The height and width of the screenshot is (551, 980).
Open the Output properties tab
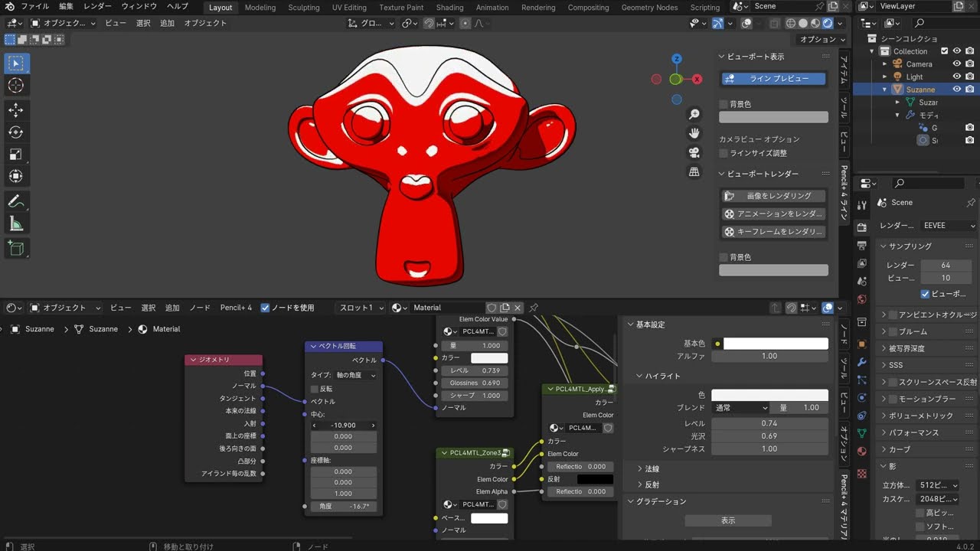862,246
